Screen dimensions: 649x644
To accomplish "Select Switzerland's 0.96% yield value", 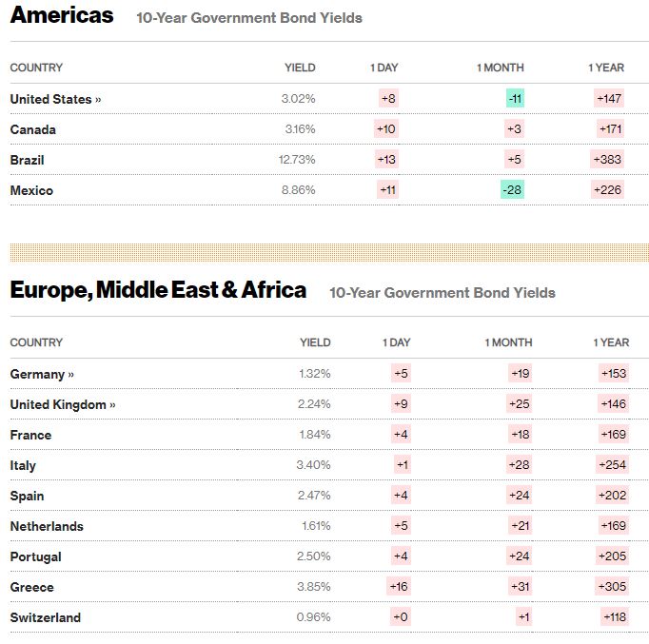I will (313, 617).
